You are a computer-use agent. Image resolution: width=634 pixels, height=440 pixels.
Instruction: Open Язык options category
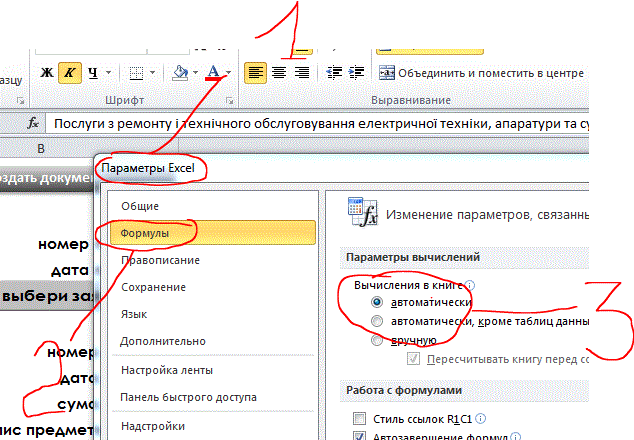(x=134, y=315)
